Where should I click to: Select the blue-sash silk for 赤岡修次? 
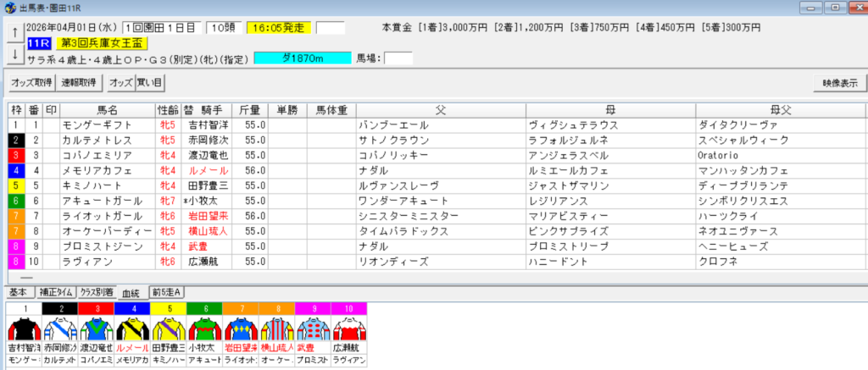pyautogui.click(x=60, y=327)
